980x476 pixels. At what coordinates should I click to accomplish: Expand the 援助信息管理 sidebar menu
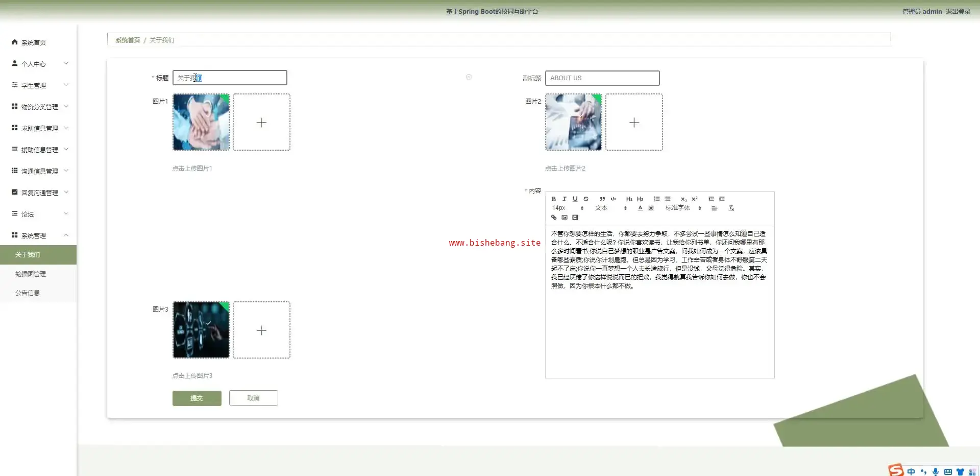click(38, 150)
